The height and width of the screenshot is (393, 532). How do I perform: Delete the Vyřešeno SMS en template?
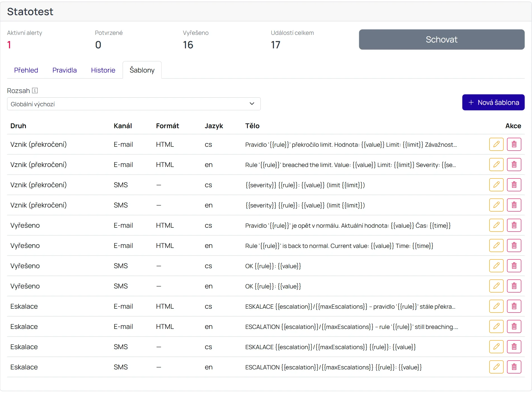click(514, 286)
